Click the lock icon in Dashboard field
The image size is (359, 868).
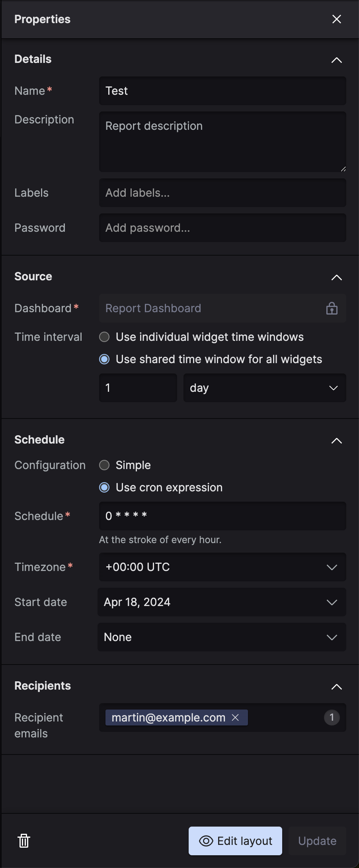coord(332,308)
